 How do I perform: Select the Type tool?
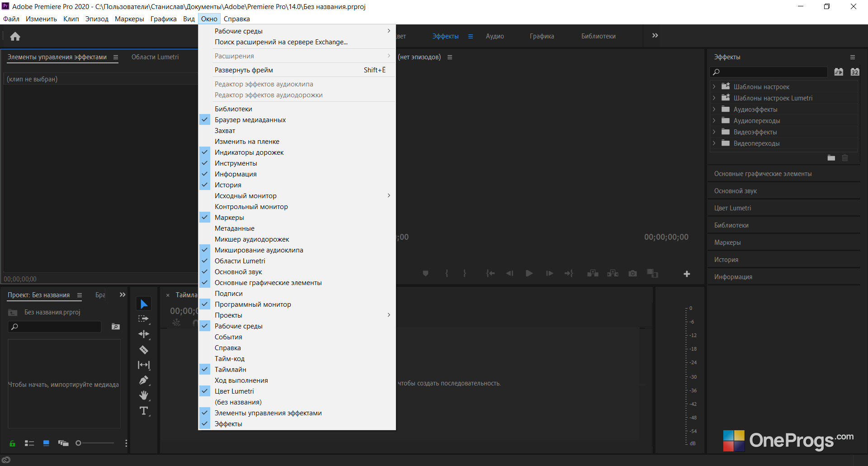144,411
